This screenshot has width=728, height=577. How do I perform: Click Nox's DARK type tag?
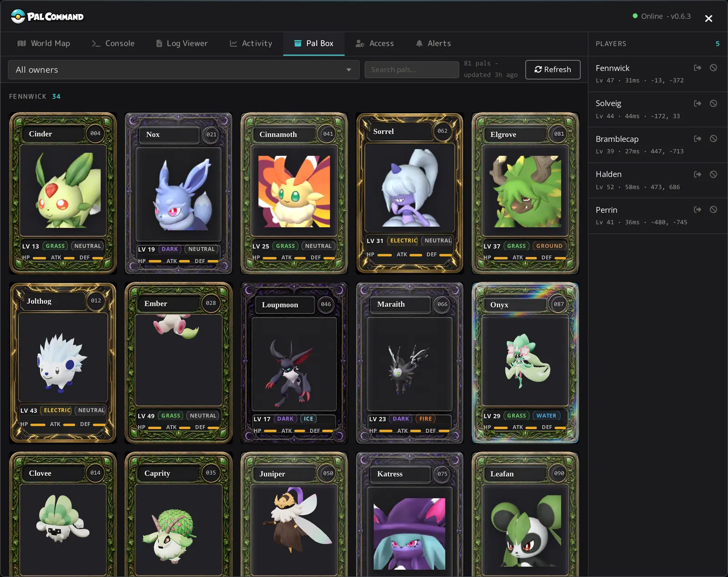pyautogui.click(x=170, y=249)
